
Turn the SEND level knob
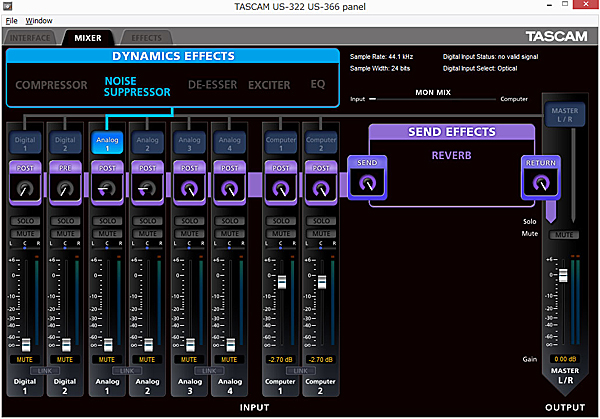367,182
